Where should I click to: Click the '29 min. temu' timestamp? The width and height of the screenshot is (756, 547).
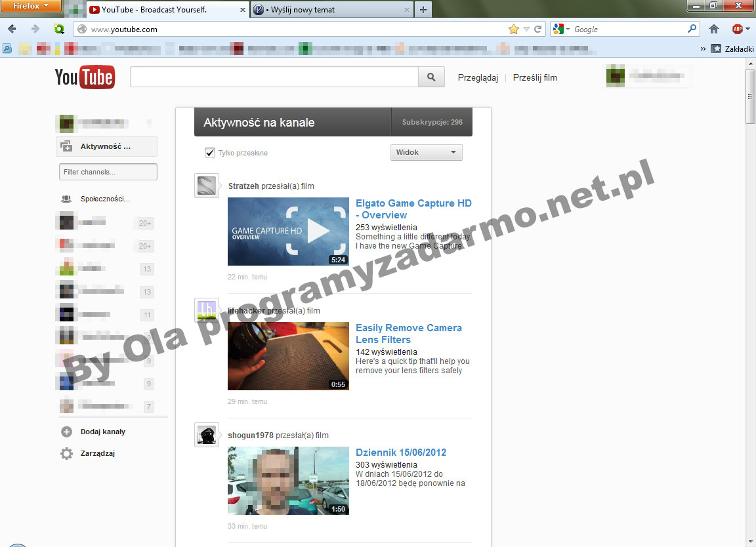tap(247, 401)
